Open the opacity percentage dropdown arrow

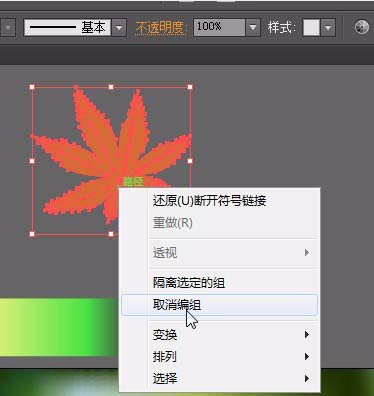[253, 27]
